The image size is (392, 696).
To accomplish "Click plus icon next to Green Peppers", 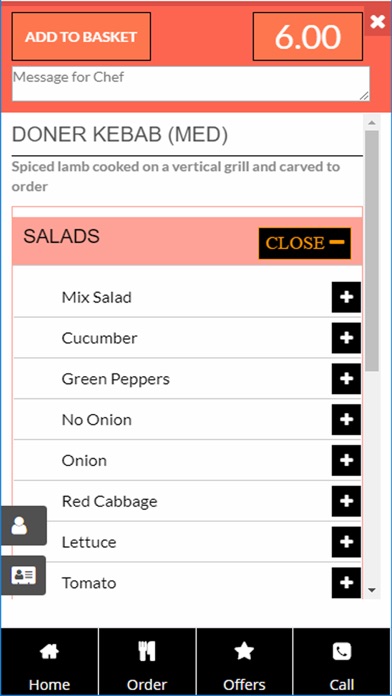I will [x=346, y=379].
